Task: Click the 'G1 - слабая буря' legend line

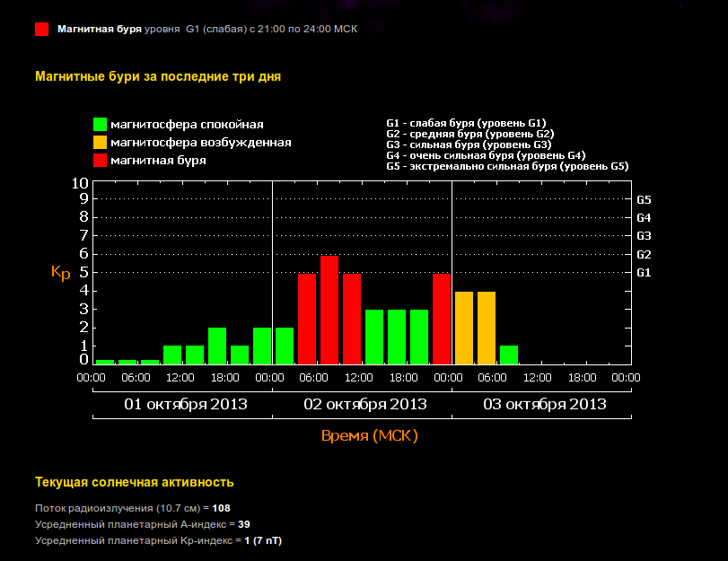Action: (466, 122)
